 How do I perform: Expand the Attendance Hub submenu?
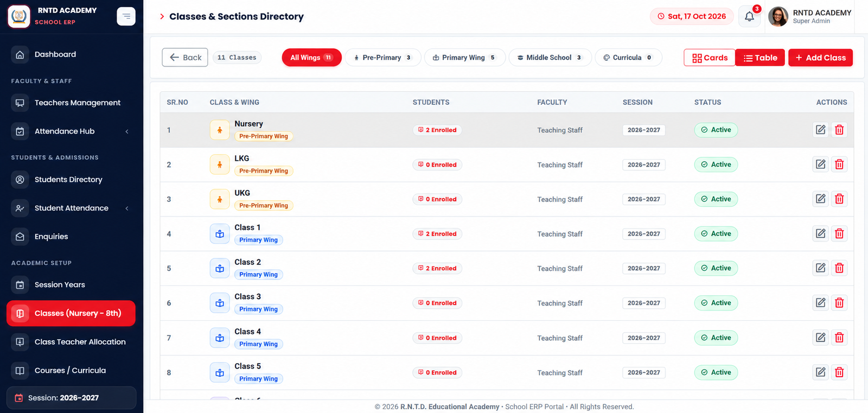pyautogui.click(x=127, y=131)
